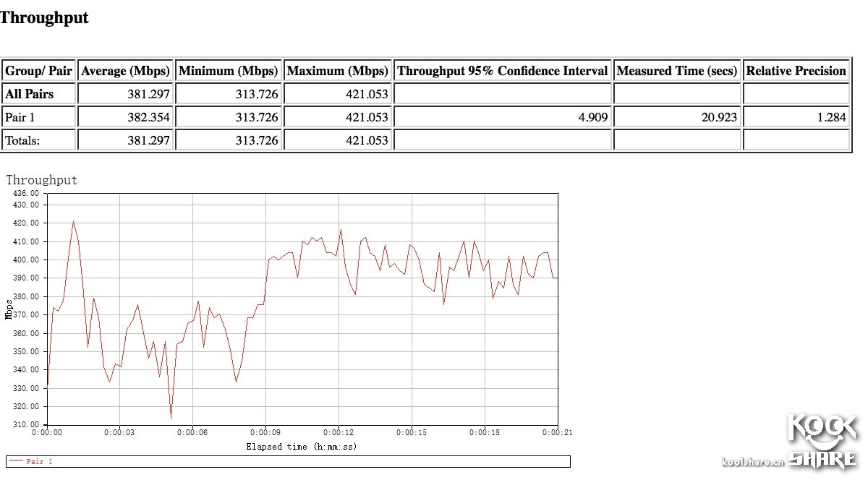Screen dimensions: 868x480
Task: Click the vertical Mbps axis title
Action: [x=9, y=309]
